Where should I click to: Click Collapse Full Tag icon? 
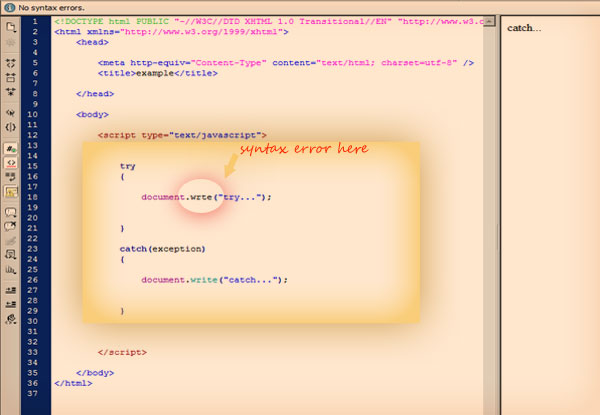tap(11, 63)
